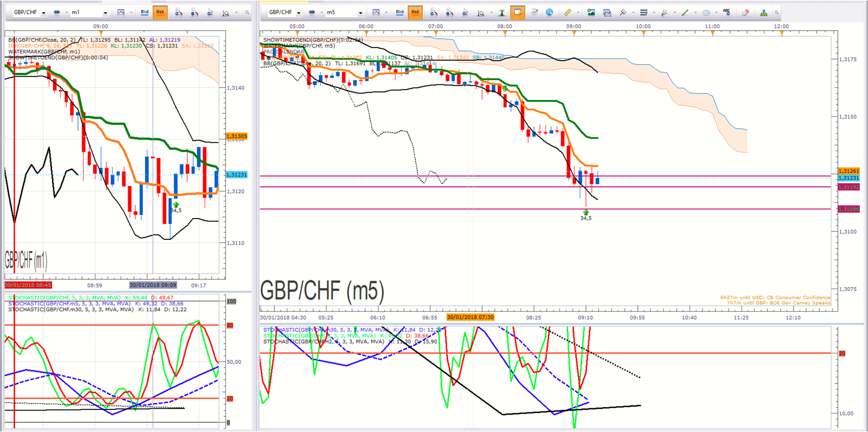Click the link charts icon in m5 chart toolbar
Viewport: 868px width, 432px height.
pos(313,13)
